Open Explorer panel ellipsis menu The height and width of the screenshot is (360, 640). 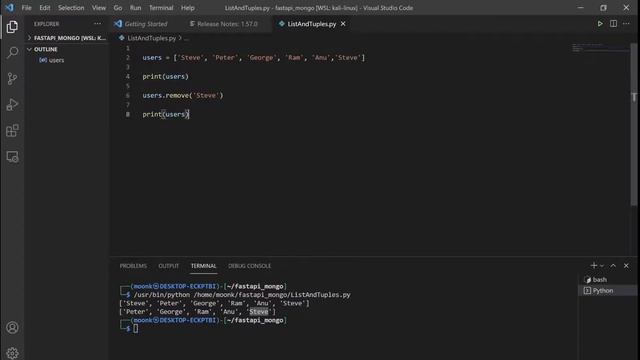click(x=98, y=24)
